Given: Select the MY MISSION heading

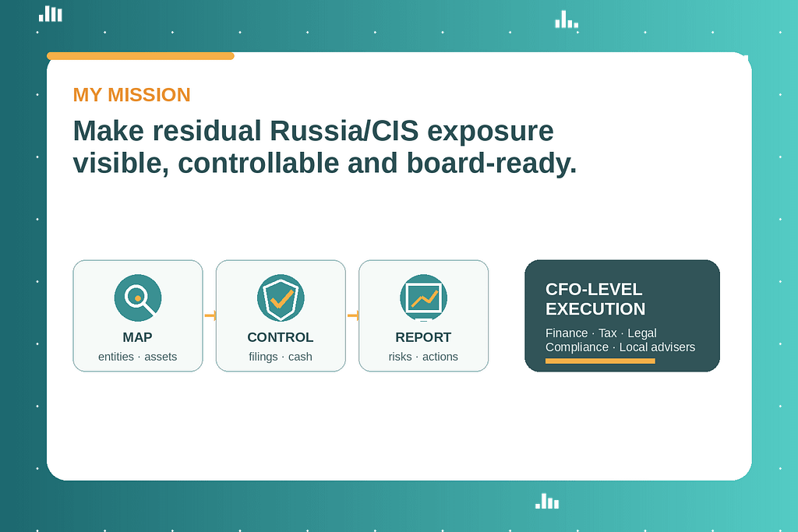Looking at the screenshot, I should 132,94.
